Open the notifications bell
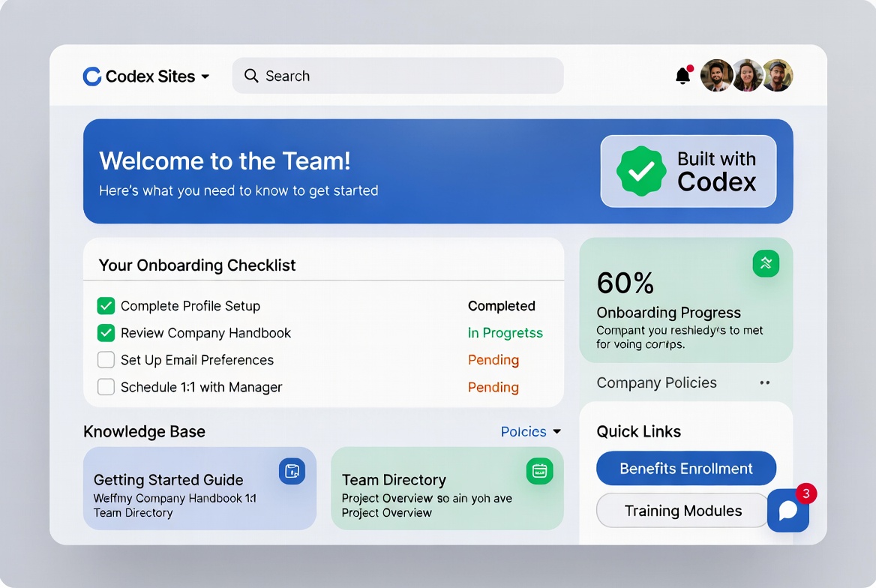This screenshot has height=588, width=876. pos(682,76)
